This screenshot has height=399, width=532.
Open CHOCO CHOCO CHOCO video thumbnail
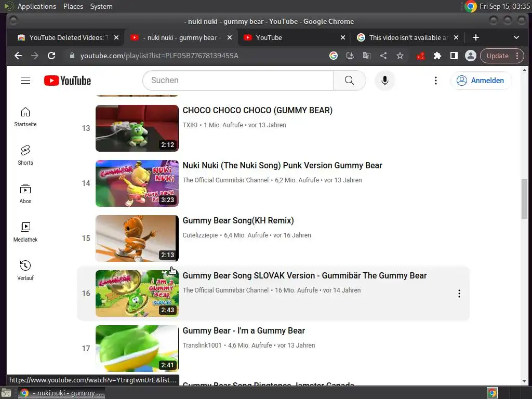[137, 128]
